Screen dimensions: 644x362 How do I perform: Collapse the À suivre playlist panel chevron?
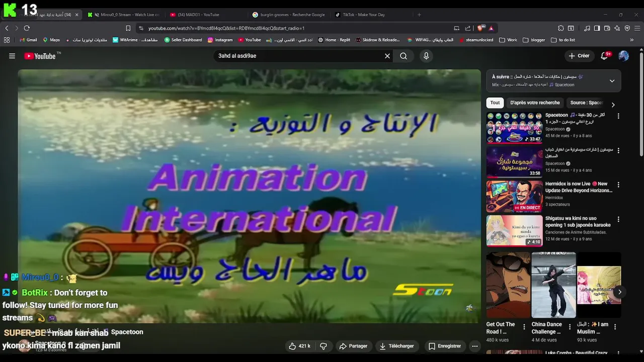[x=612, y=80]
